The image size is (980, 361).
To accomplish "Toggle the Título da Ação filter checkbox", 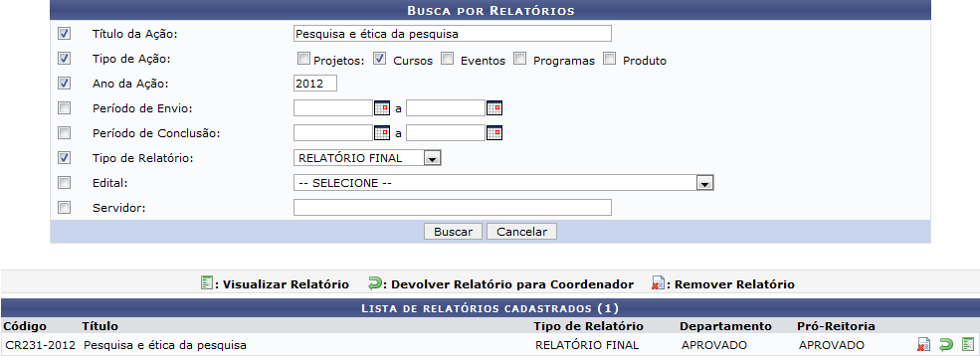I will coord(64,33).
